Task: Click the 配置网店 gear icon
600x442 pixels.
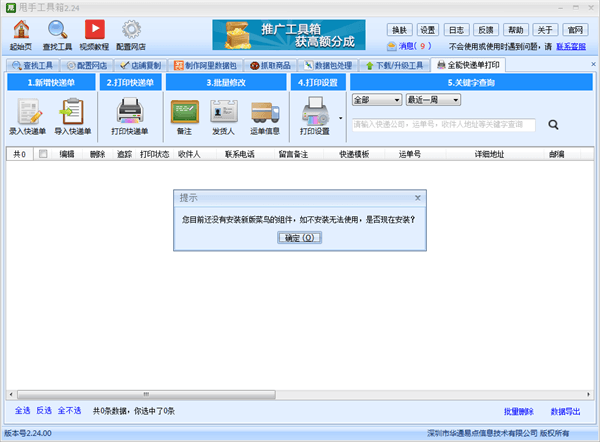Action: tap(131, 31)
